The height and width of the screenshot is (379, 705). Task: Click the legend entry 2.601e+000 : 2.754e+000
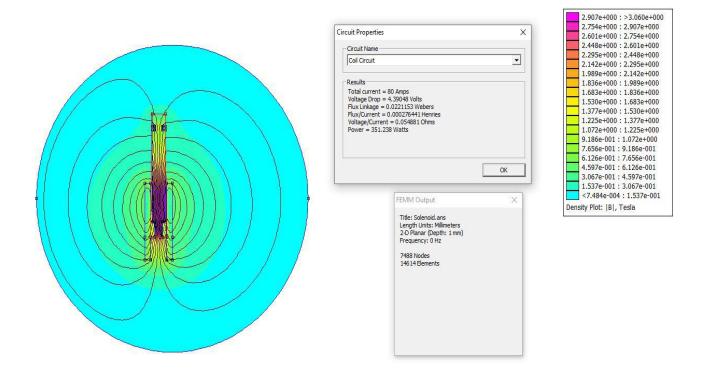point(620,36)
